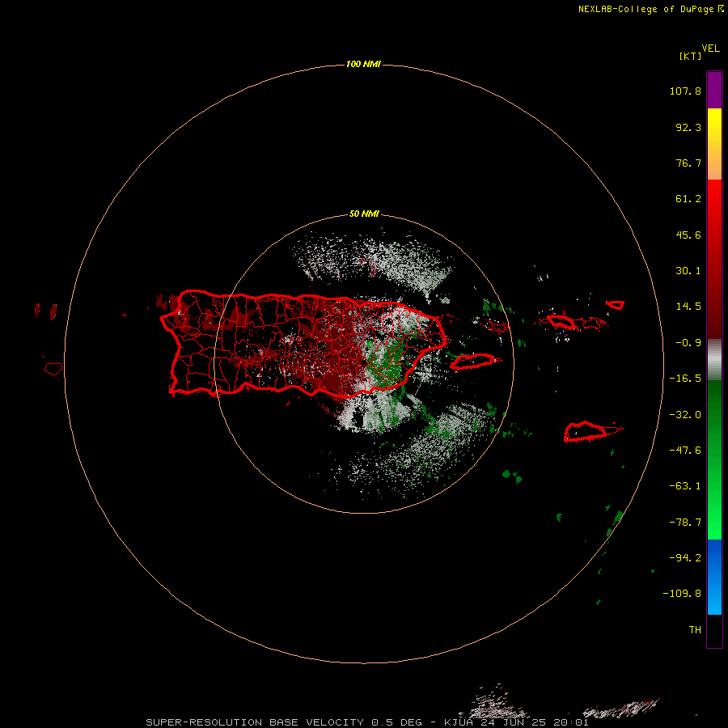The width and height of the screenshot is (728, 728).
Task: Click the 45.6 velocity scale value
Action: click(x=688, y=235)
